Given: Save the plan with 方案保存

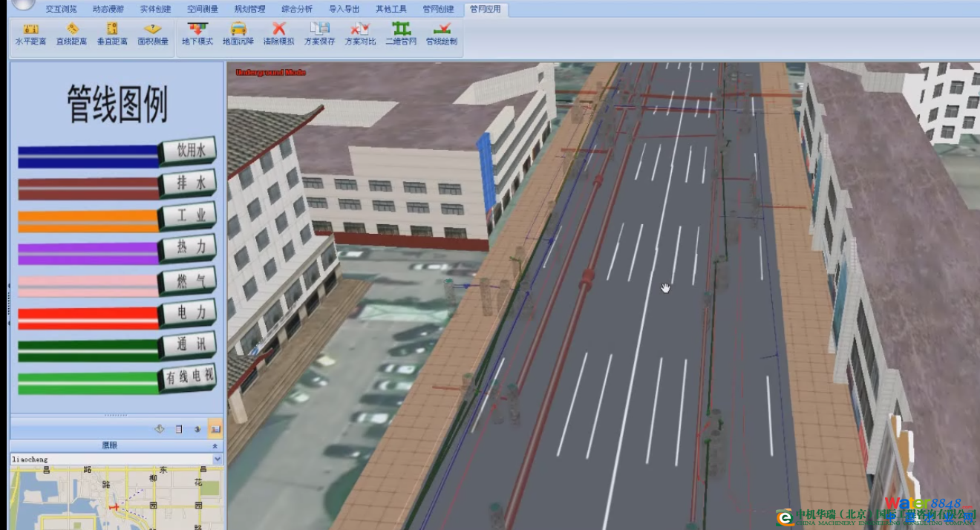Looking at the screenshot, I should (x=320, y=35).
